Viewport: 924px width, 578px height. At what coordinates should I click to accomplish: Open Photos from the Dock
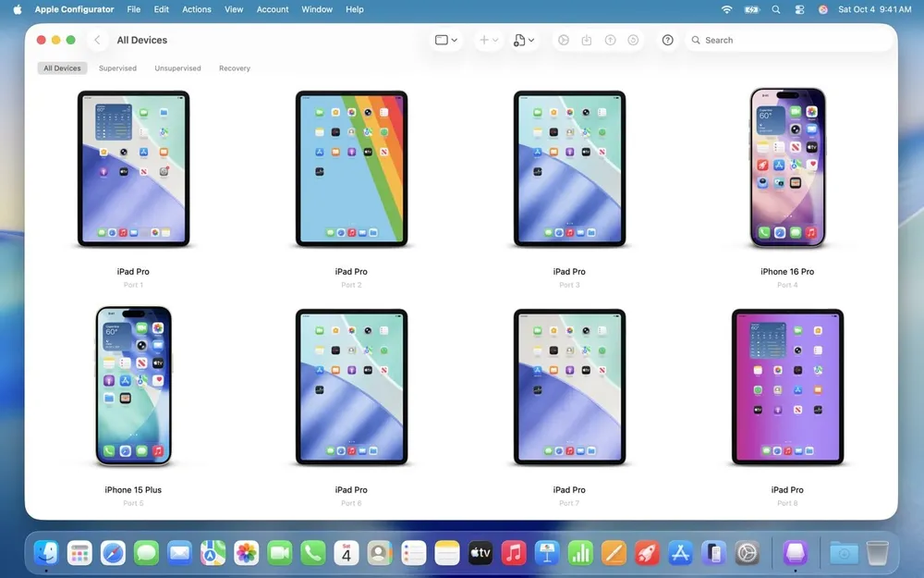(x=247, y=553)
